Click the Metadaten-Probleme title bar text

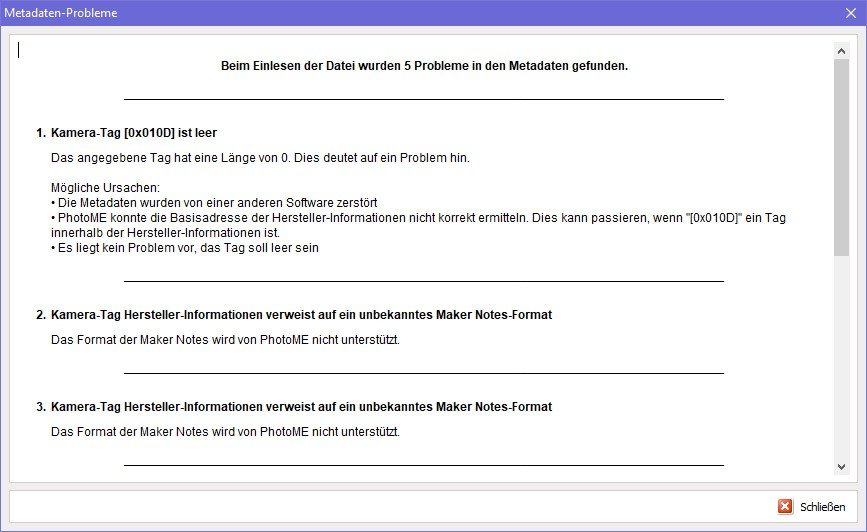[x=61, y=13]
